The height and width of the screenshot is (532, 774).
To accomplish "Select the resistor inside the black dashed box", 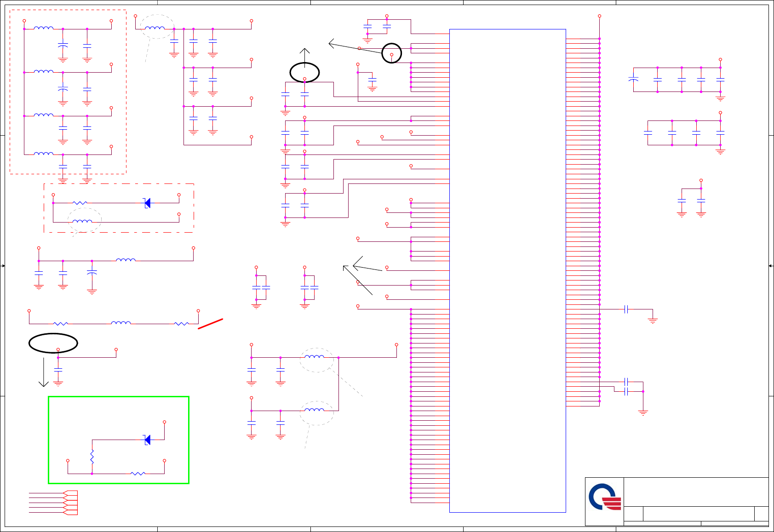I will 80,203.
